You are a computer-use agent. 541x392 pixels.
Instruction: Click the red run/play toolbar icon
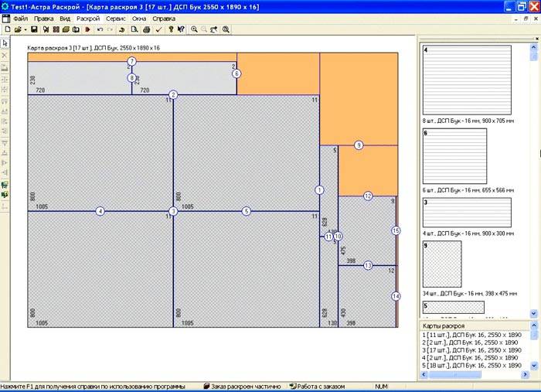pos(87,29)
